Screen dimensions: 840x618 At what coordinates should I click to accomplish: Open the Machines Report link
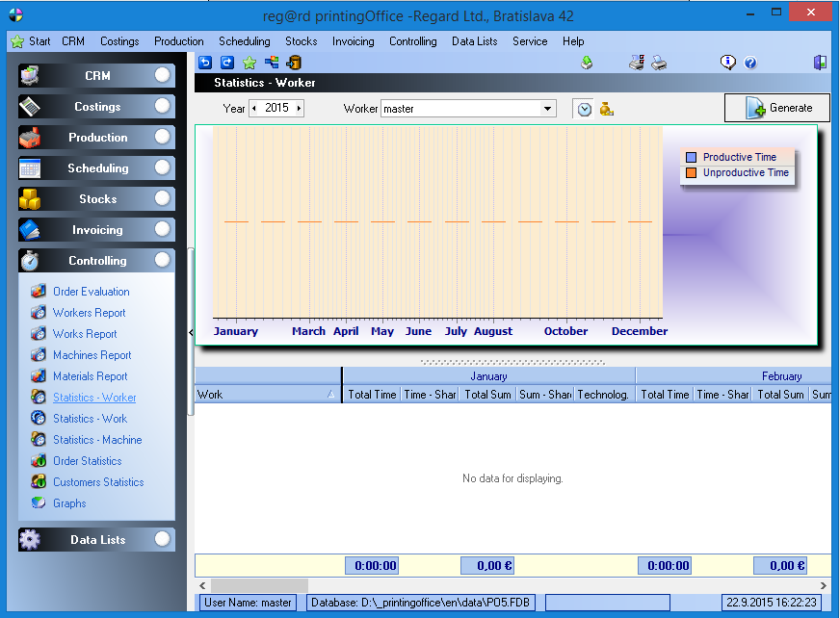pyautogui.click(x=92, y=355)
